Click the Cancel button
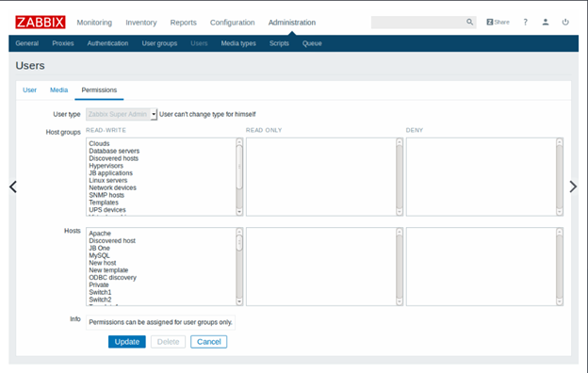 point(209,342)
